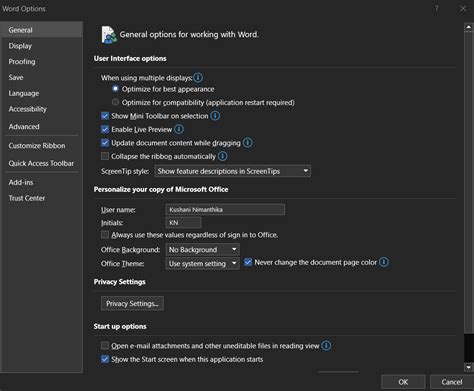Uncheck Show the Start screen checkbox
Image resolution: width=474 pixels, height=391 pixels.
105,359
